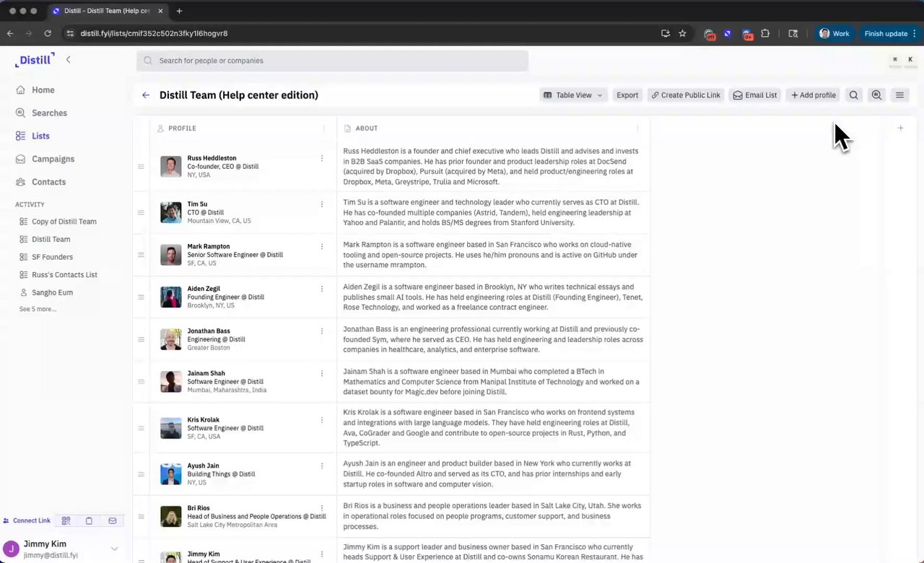
Task: Expand the Jimmy Kim account menu
Action: (x=114, y=549)
